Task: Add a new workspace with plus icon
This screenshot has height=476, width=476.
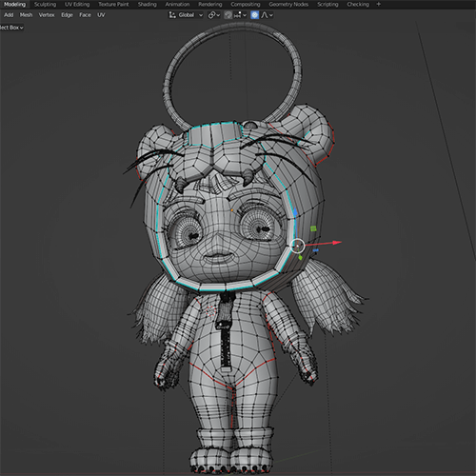Action: [x=378, y=4]
